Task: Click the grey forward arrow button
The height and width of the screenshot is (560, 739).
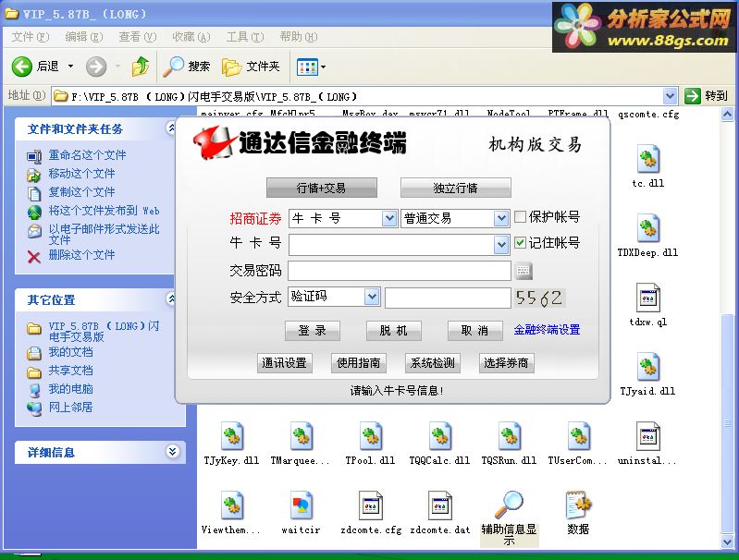Action: pos(96,67)
